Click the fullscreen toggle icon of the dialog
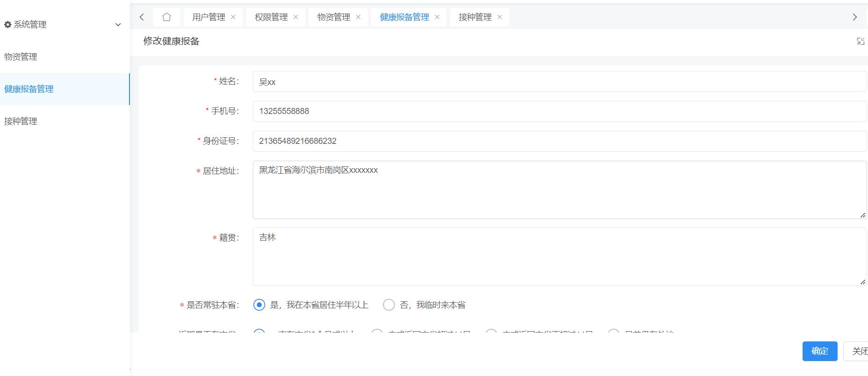Viewport: 868px width, 376px height. (861, 41)
